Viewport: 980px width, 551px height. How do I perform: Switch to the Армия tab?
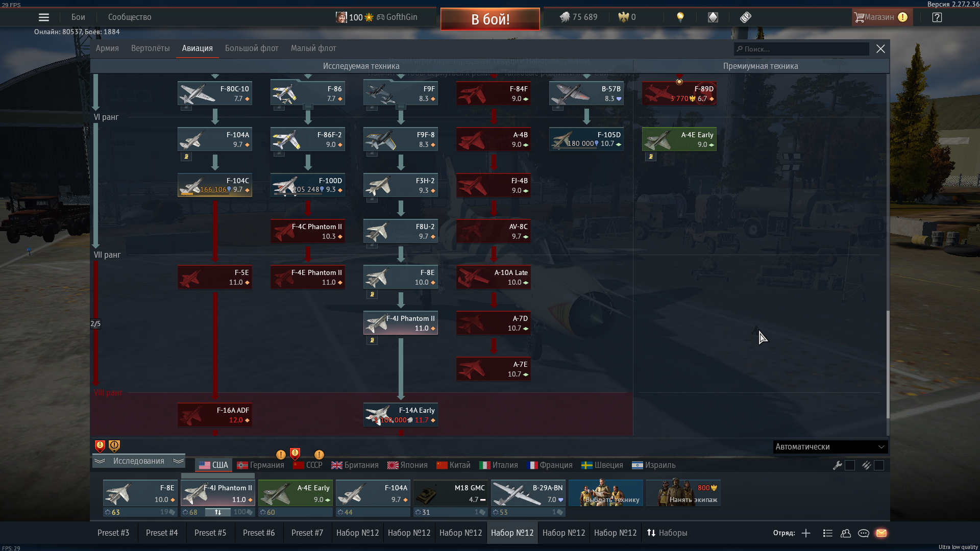pyautogui.click(x=107, y=48)
